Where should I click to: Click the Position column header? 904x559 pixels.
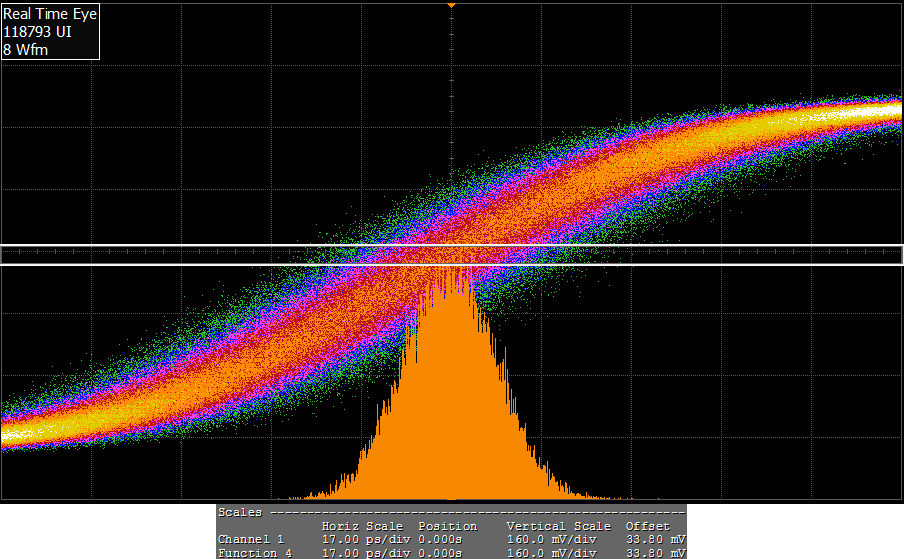tap(447, 526)
